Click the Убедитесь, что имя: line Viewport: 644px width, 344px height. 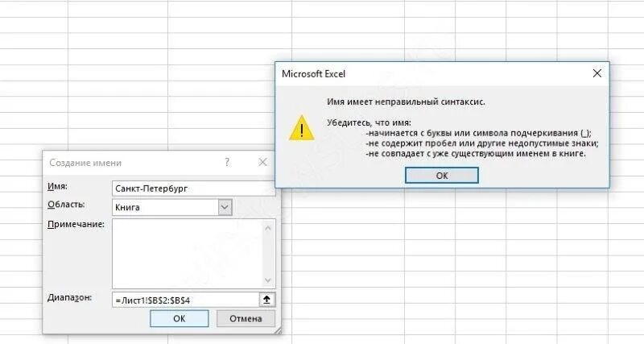(369, 123)
